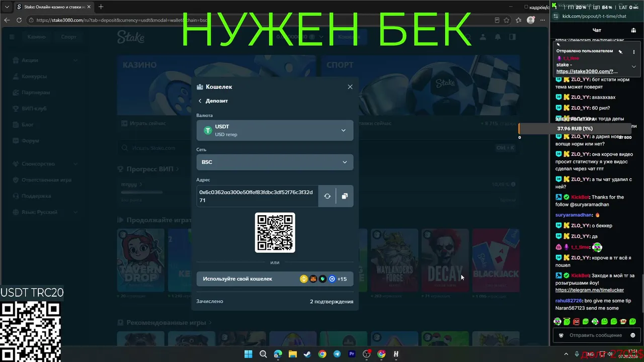Click the Stake logo in header

click(x=131, y=37)
